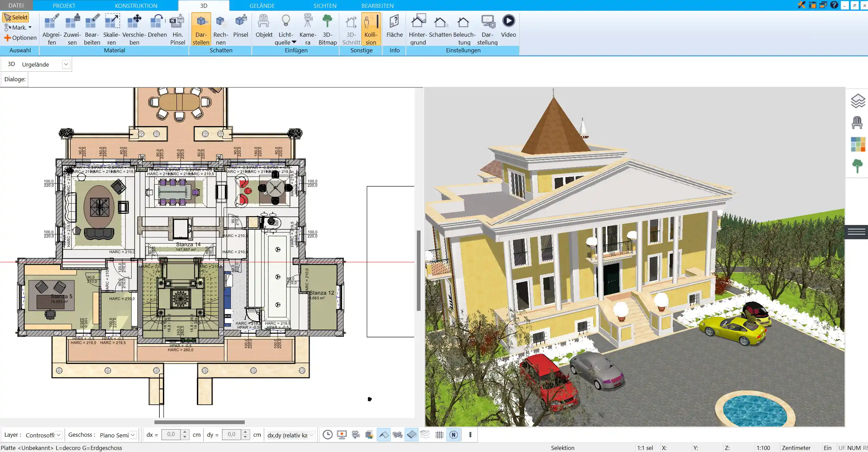Open the Bearbeiten material edit tool

92,29
